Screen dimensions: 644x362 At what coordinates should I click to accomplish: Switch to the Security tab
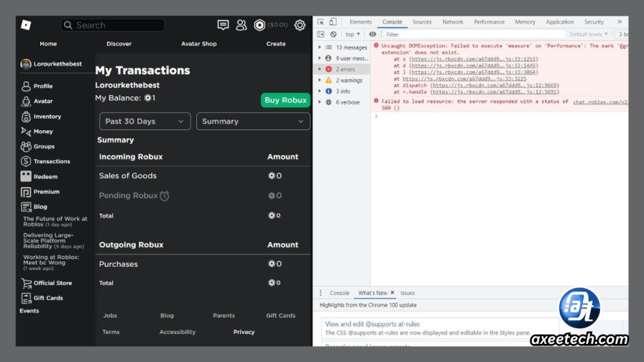click(x=594, y=22)
